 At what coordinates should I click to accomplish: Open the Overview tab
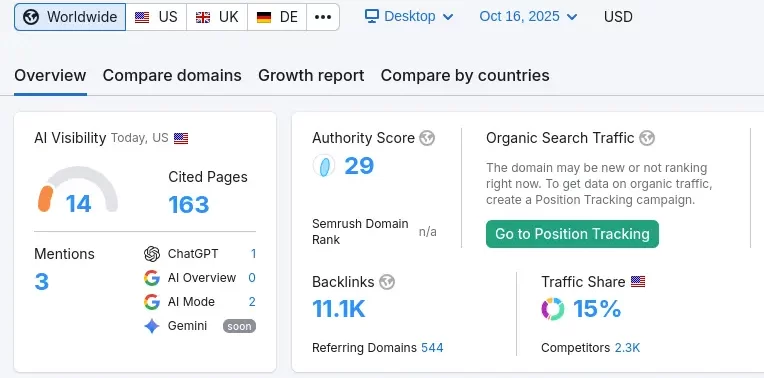coord(50,76)
